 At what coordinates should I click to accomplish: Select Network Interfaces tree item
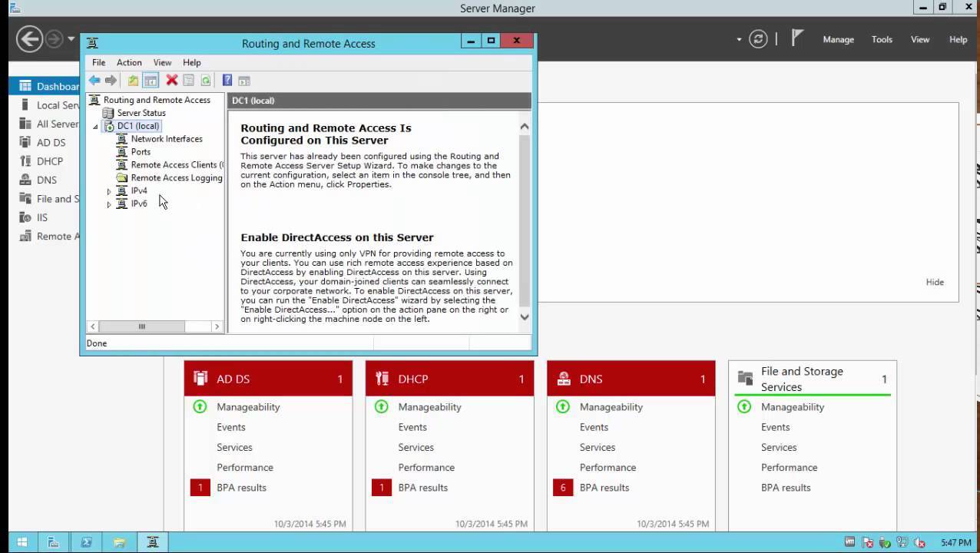point(167,139)
